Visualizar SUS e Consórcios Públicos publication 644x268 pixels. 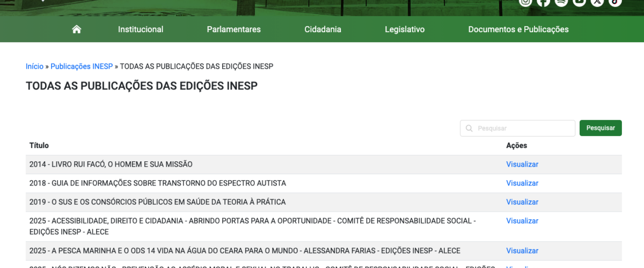(522, 202)
